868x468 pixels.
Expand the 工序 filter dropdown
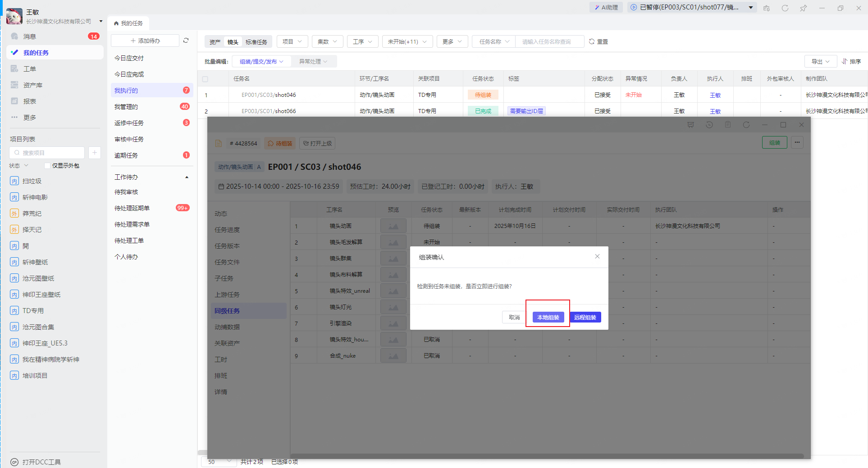362,42
